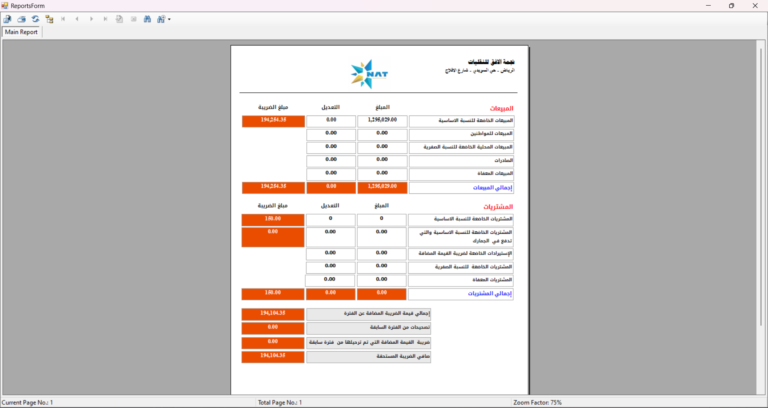768x408 pixels.
Task: Jump to the last page
Action: tap(106, 19)
